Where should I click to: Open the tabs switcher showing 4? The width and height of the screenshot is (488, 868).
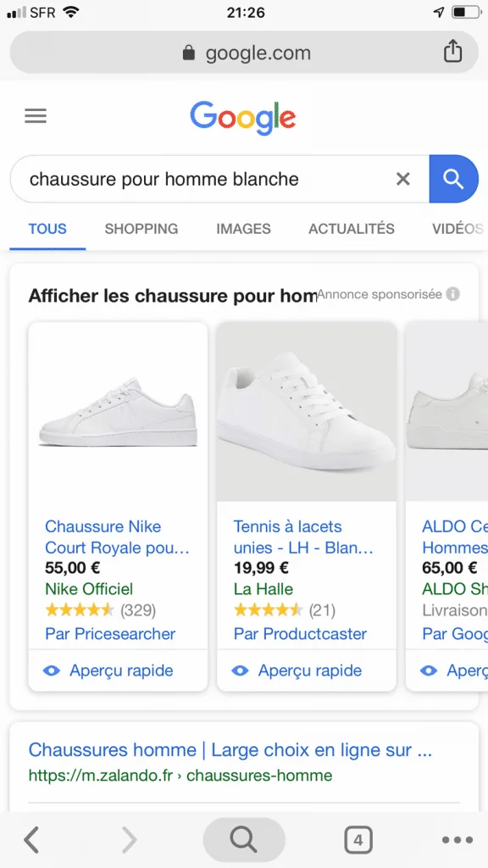(x=358, y=840)
